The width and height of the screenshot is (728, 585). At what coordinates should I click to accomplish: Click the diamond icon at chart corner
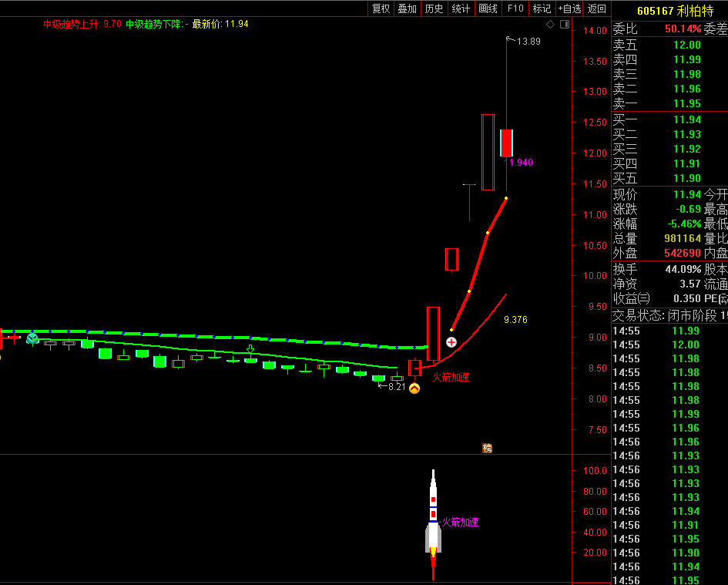[x=551, y=24]
